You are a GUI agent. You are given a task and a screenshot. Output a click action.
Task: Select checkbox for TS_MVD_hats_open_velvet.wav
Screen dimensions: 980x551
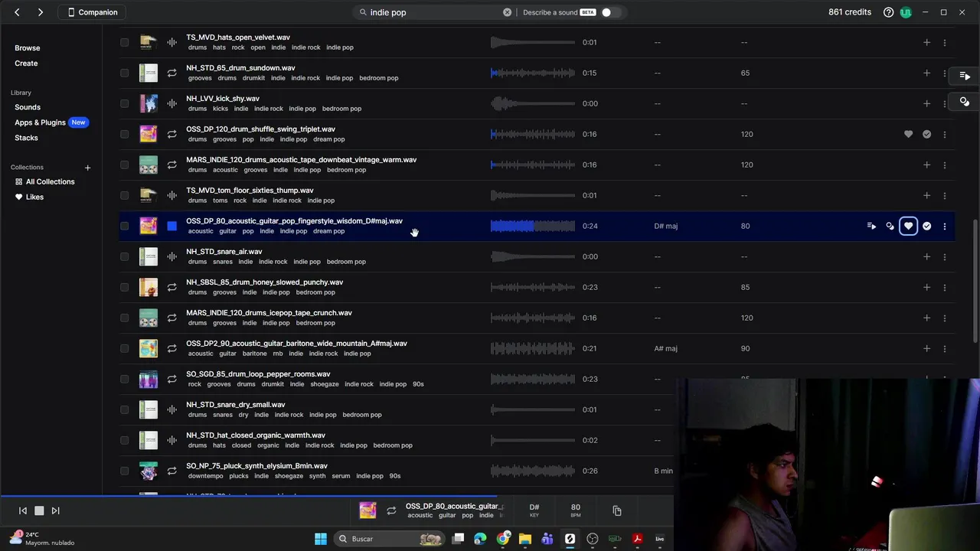(x=124, y=42)
